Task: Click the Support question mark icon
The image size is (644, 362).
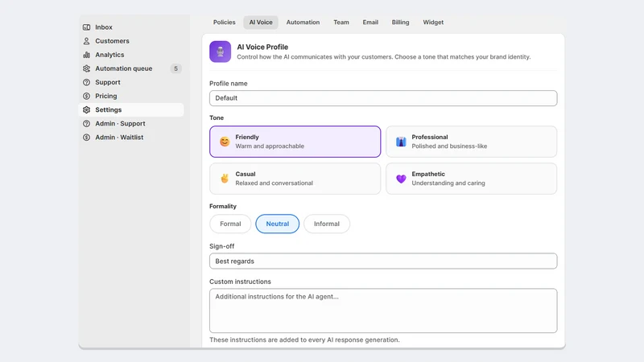Action: pos(86,82)
